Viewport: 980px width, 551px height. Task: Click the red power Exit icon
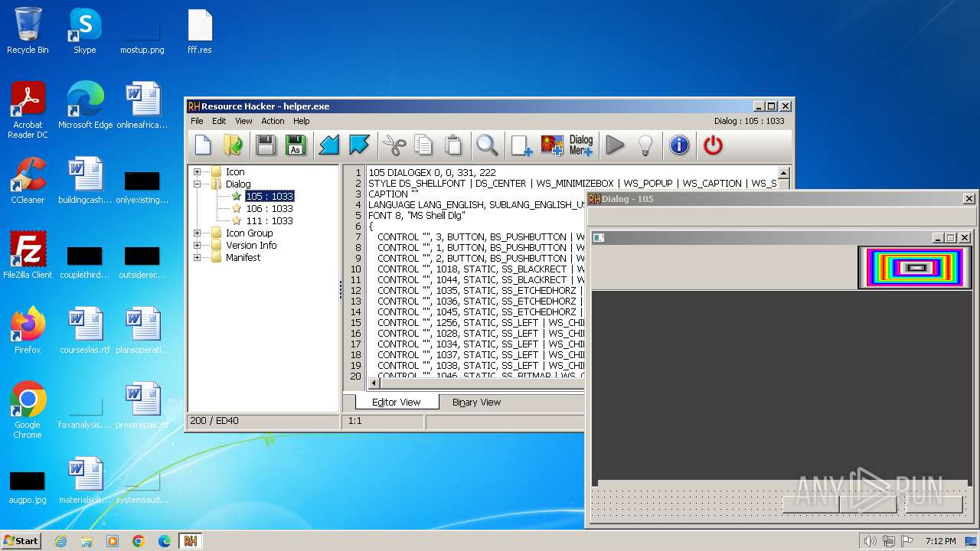[x=713, y=145]
